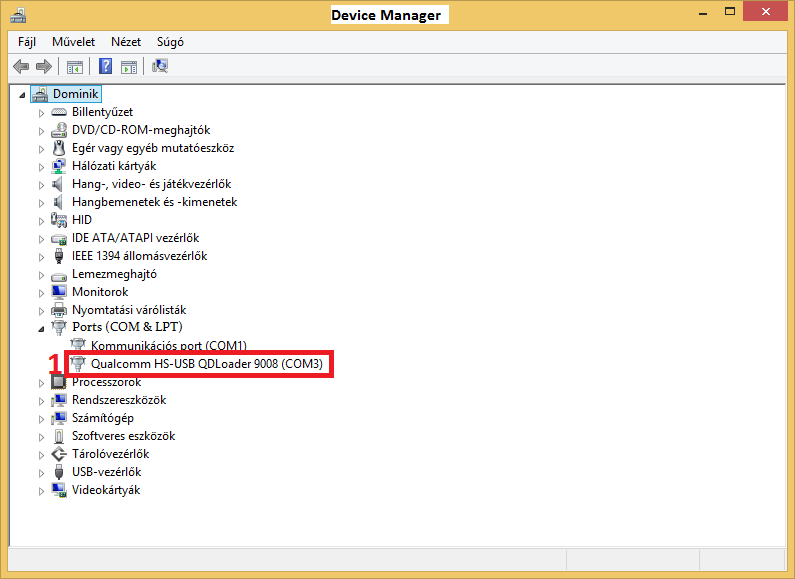The width and height of the screenshot is (795, 579).
Task: Select Kommunikációs port (COM1) entry
Action: coord(168,346)
